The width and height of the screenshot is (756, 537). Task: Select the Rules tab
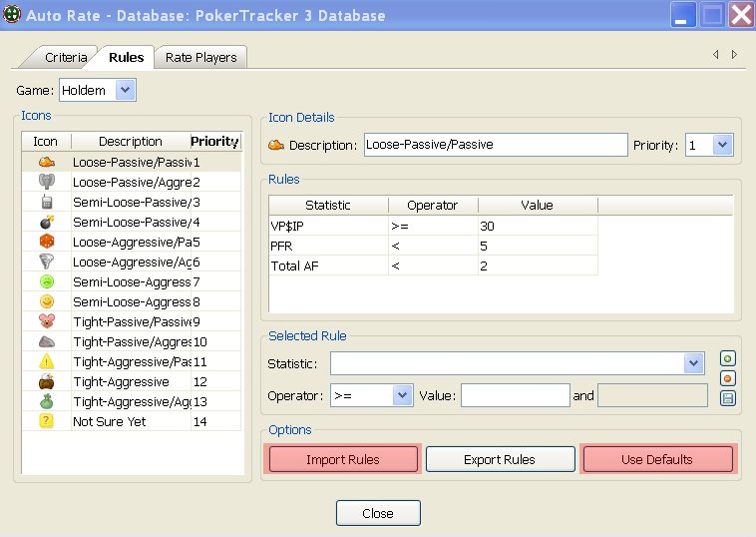127,58
